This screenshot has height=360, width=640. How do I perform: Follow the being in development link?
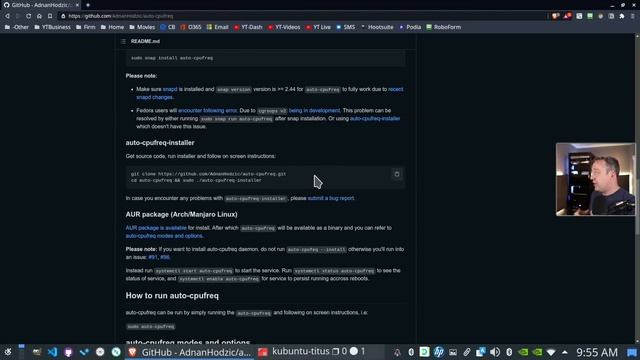point(314,111)
